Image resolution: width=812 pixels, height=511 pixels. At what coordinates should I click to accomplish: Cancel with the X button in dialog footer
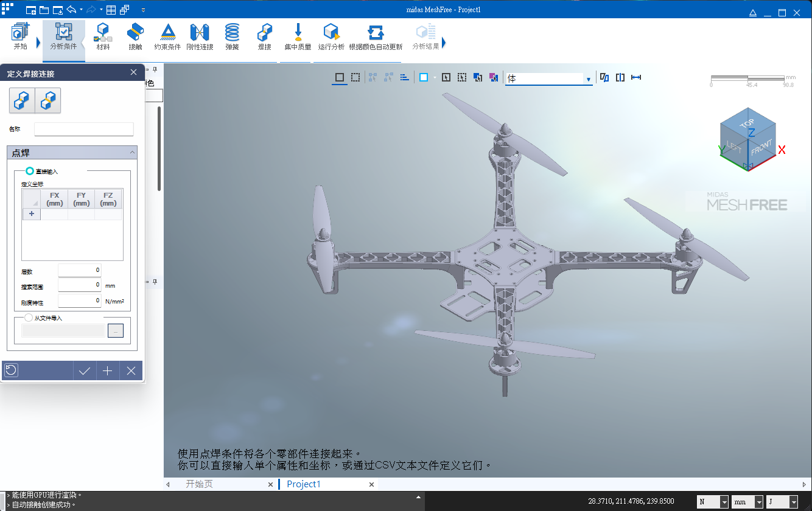[131, 370]
